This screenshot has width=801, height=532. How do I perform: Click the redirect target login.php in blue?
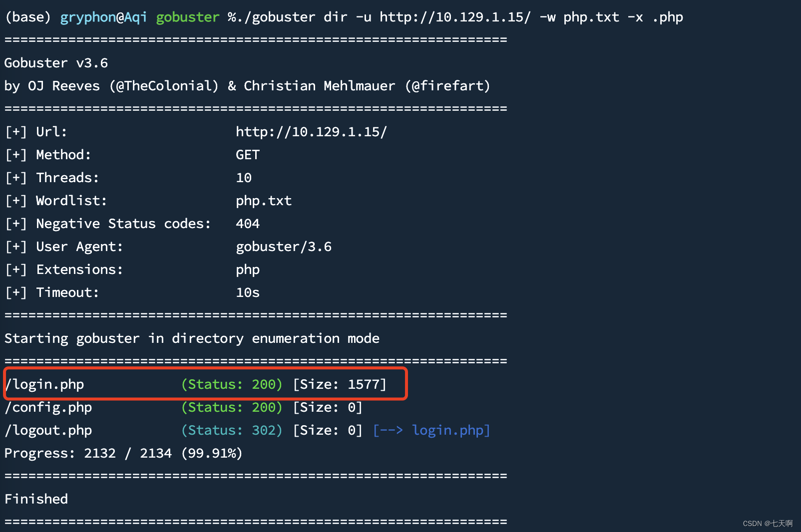point(447,430)
